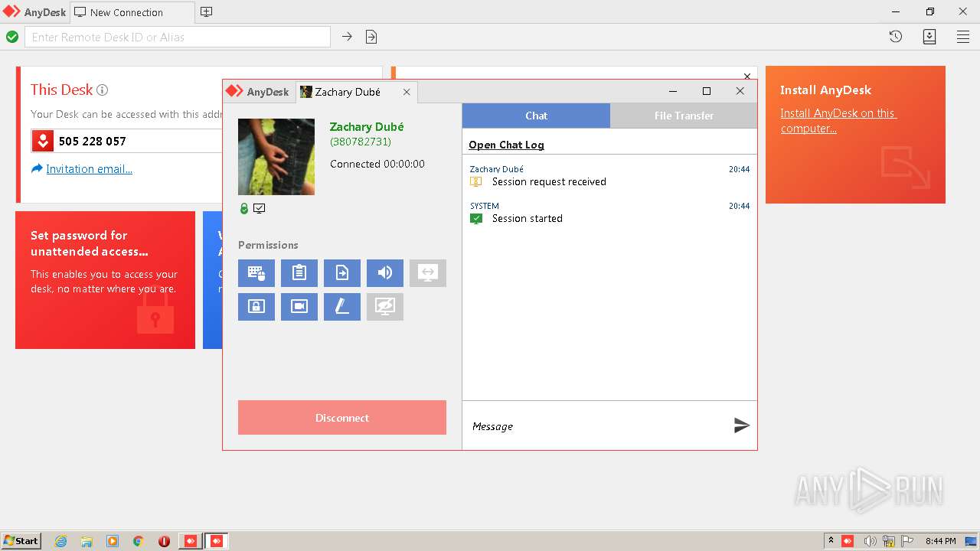This screenshot has height=551, width=980.
Task: Toggle session recording permission
Action: point(299,307)
